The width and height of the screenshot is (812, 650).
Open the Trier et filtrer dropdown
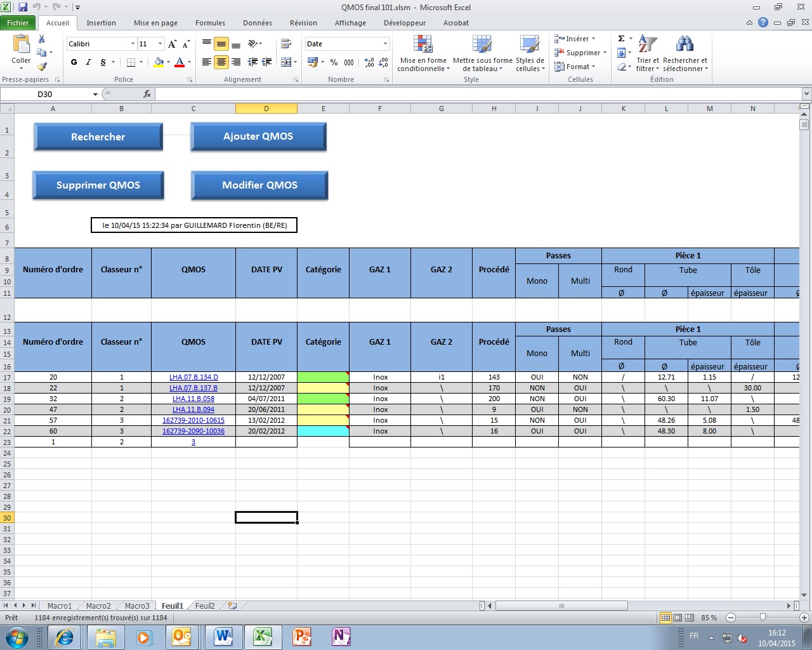(x=648, y=53)
